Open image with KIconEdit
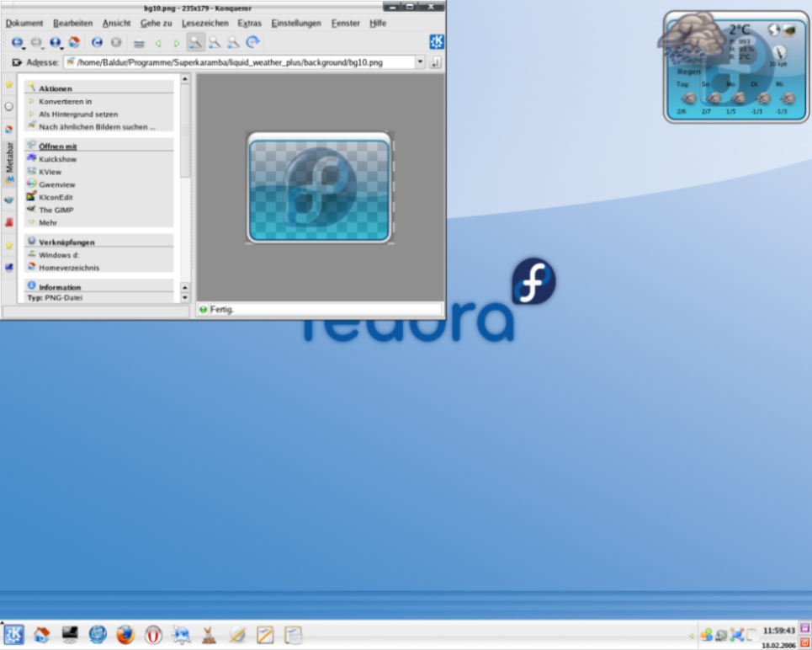This screenshot has width=812, height=650. [56, 198]
